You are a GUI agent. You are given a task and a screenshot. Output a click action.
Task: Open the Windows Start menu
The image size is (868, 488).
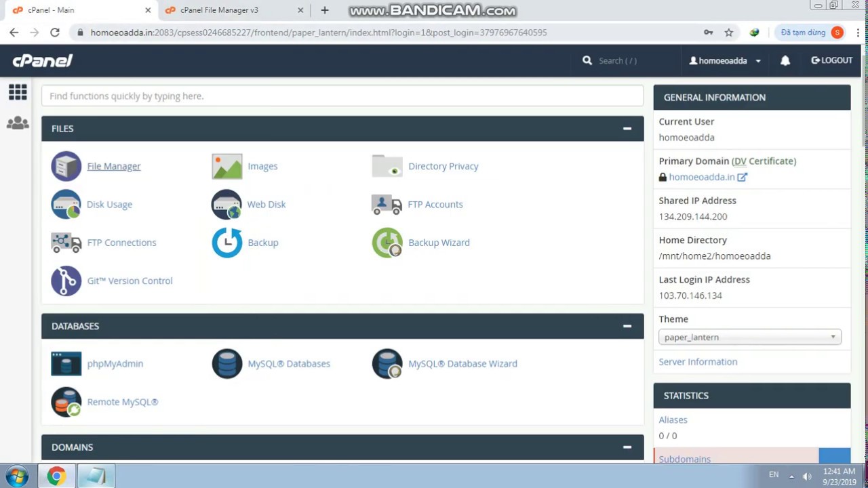point(17,476)
